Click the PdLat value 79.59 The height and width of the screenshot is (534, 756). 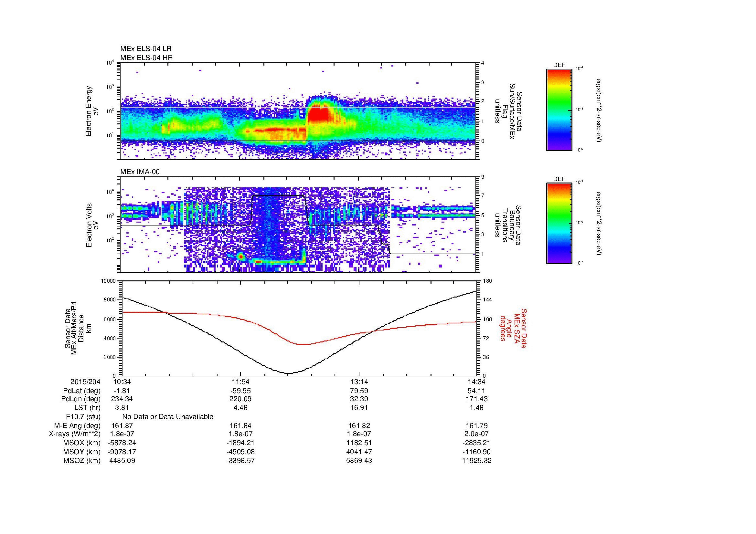click(359, 391)
